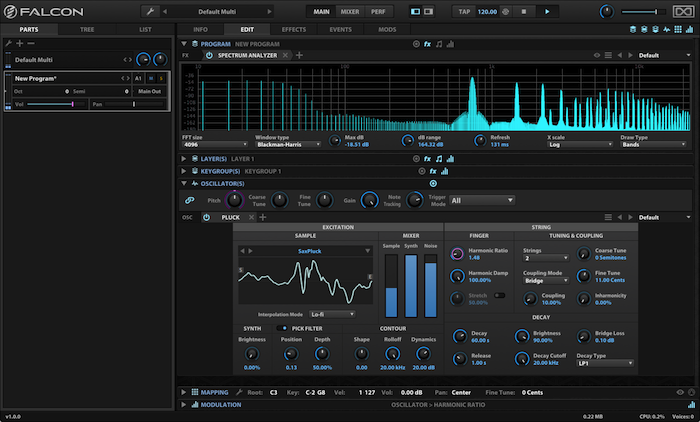Open the MODS tab
Image resolution: width=700 pixels, height=422 pixels.
coord(387,29)
